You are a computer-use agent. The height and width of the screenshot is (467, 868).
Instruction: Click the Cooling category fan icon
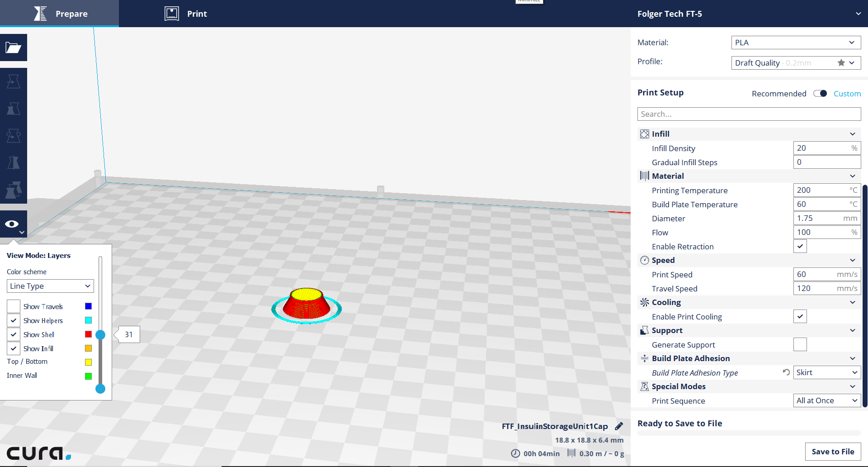[x=645, y=302]
